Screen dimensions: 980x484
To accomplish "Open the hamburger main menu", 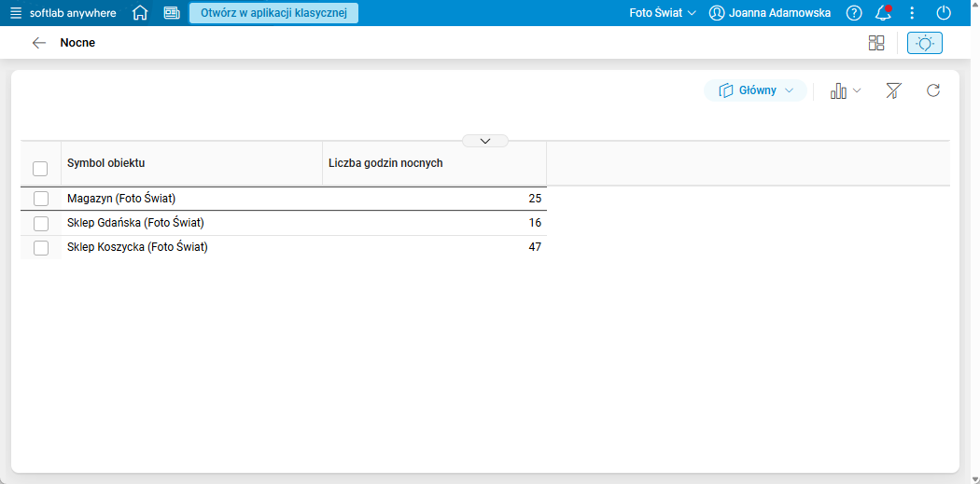I will (x=15, y=13).
